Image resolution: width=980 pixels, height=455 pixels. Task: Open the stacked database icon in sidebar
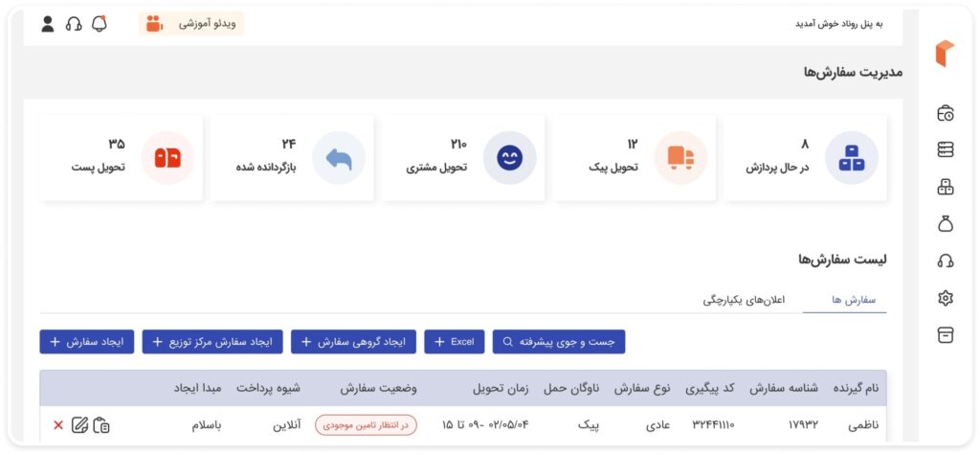(946, 149)
